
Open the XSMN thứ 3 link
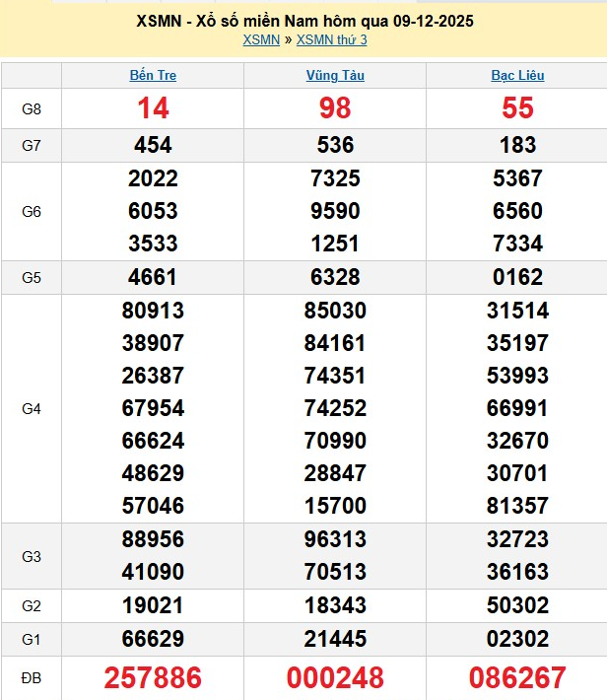(x=332, y=39)
